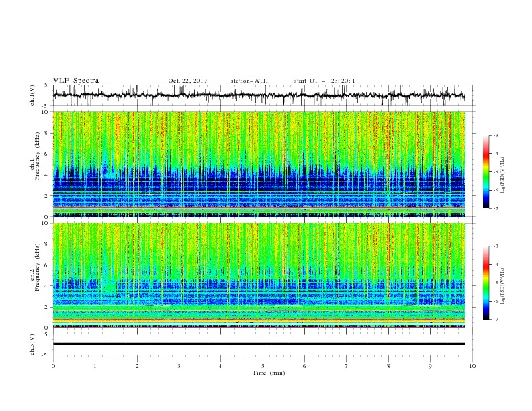Click the "5" tick on ch.1(V) axis
The width and height of the screenshot is (532, 411).
coord(46,85)
